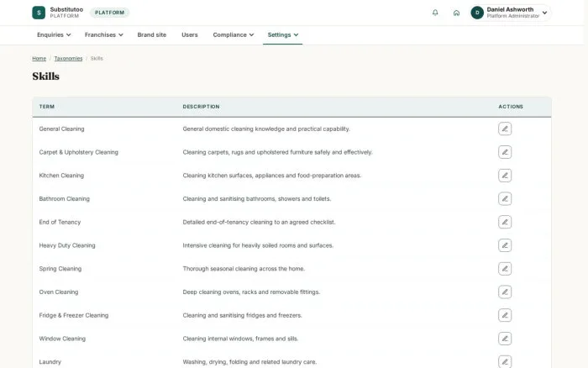The width and height of the screenshot is (588, 368).
Task: Click the DESCRIPTION column header
Action: (201, 107)
